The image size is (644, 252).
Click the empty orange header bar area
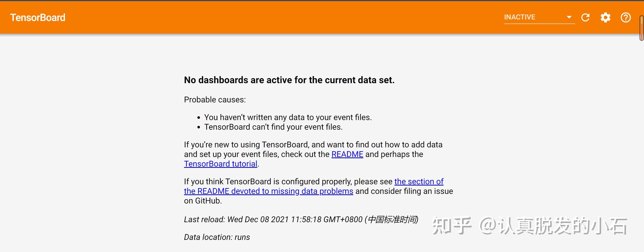pyautogui.click(x=278, y=17)
